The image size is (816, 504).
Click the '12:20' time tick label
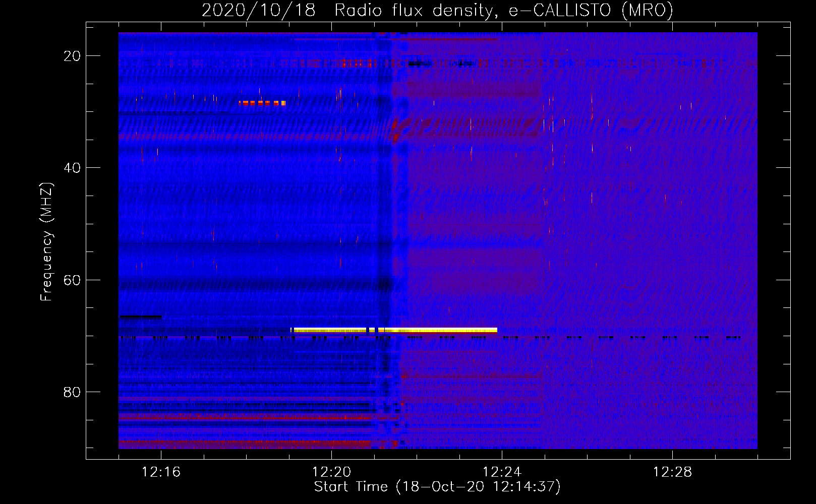click(331, 472)
